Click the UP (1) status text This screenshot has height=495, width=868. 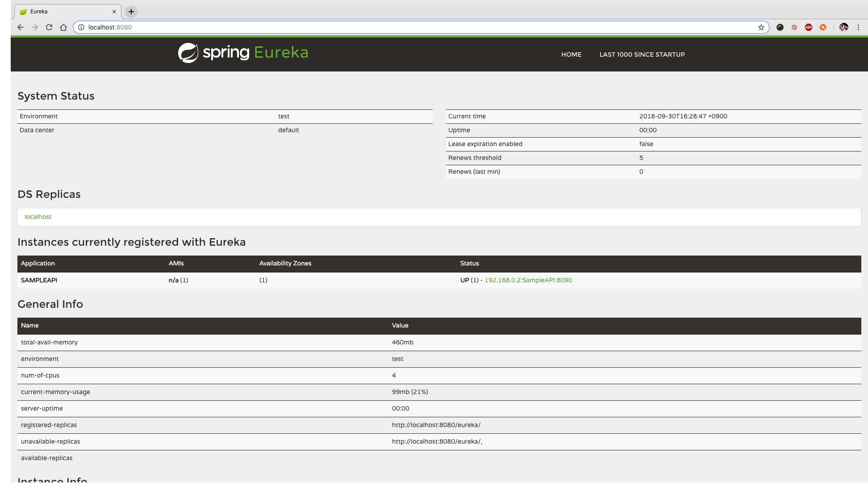tap(469, 280)
